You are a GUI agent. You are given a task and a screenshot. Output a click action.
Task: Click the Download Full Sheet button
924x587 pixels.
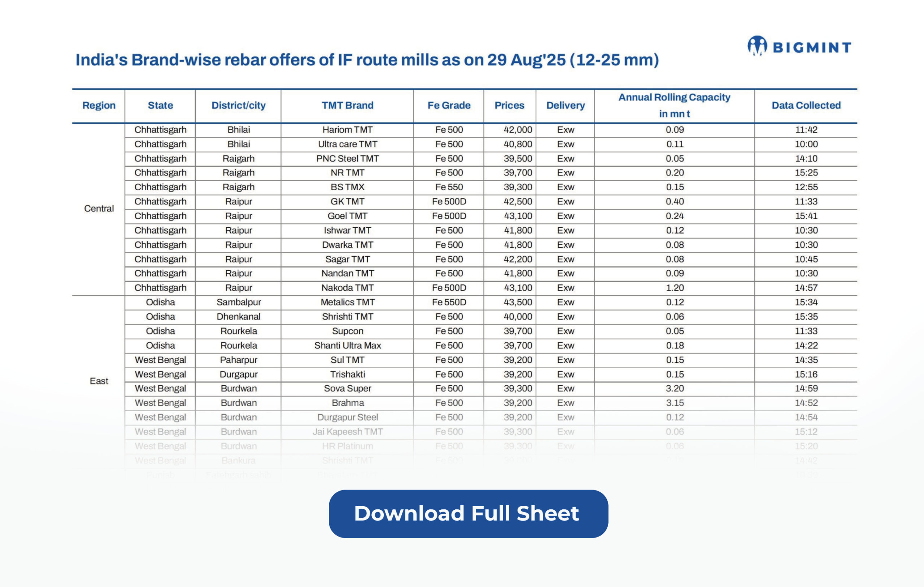(x=468, y=514)
